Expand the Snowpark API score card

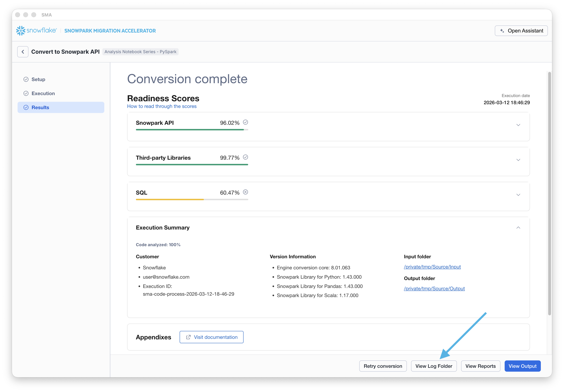click(518, 125)
